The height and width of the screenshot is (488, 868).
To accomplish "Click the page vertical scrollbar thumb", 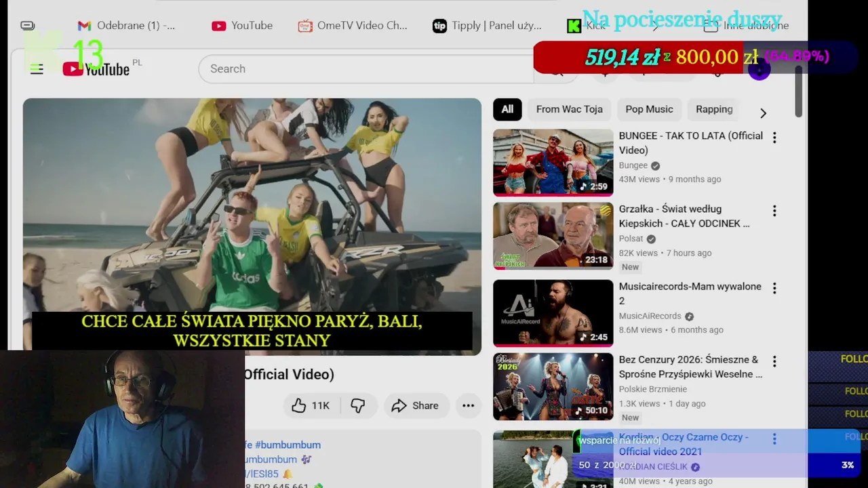I will coord(799,91).
